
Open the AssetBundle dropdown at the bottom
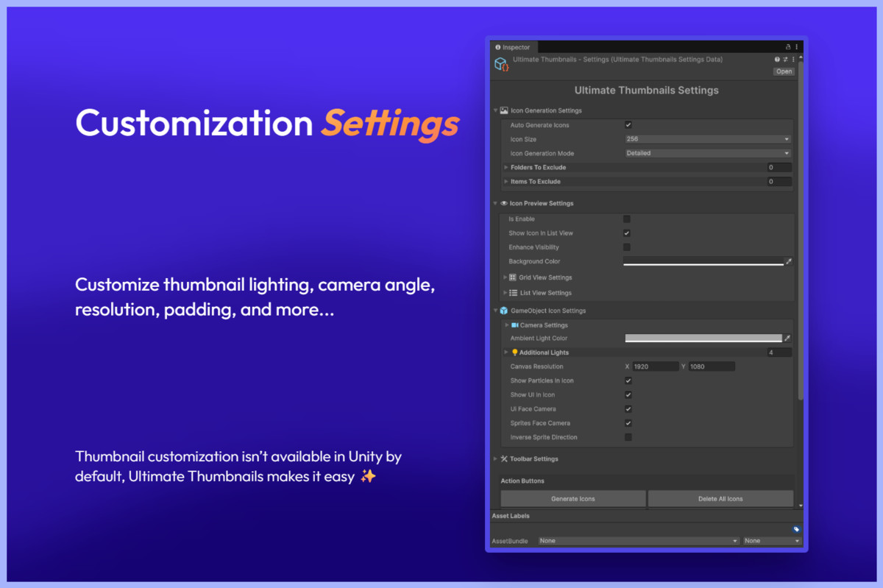coord(636,540)
